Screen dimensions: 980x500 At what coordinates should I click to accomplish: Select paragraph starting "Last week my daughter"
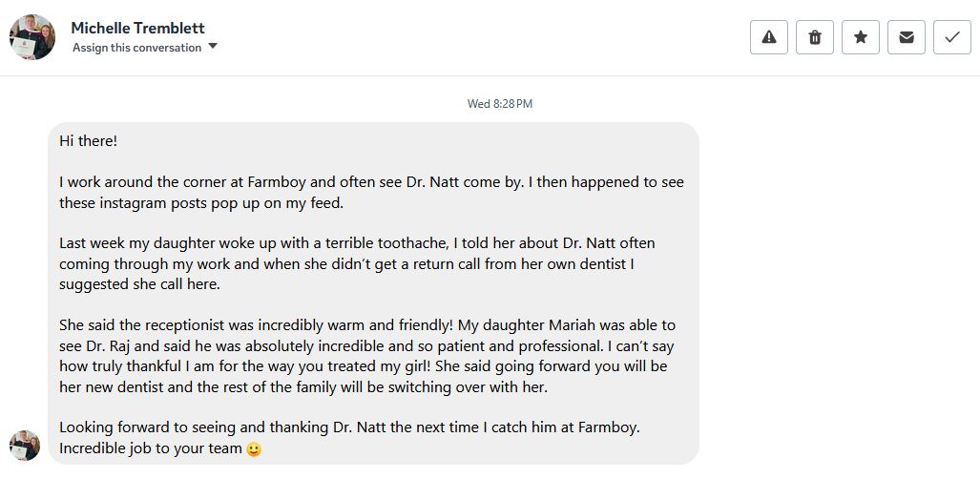click(357, 263)
